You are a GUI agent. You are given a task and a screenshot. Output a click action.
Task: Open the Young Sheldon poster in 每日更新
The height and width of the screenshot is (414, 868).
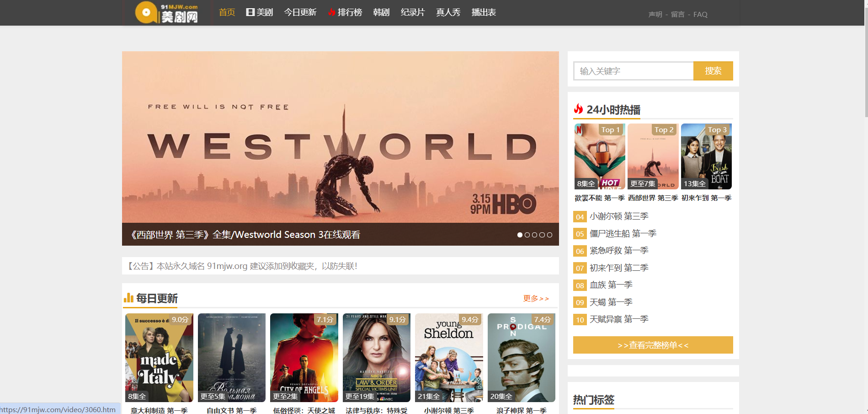[x=449, y=358]
